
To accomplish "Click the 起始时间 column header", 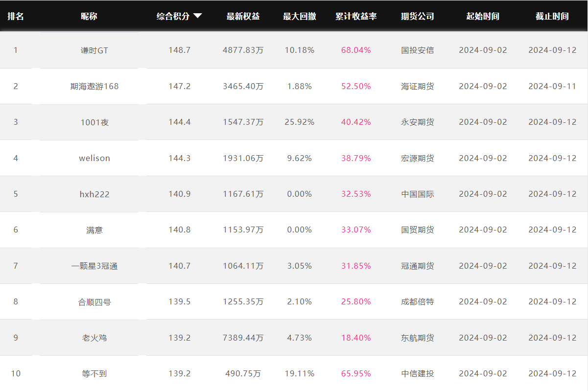I will [483, 16].
